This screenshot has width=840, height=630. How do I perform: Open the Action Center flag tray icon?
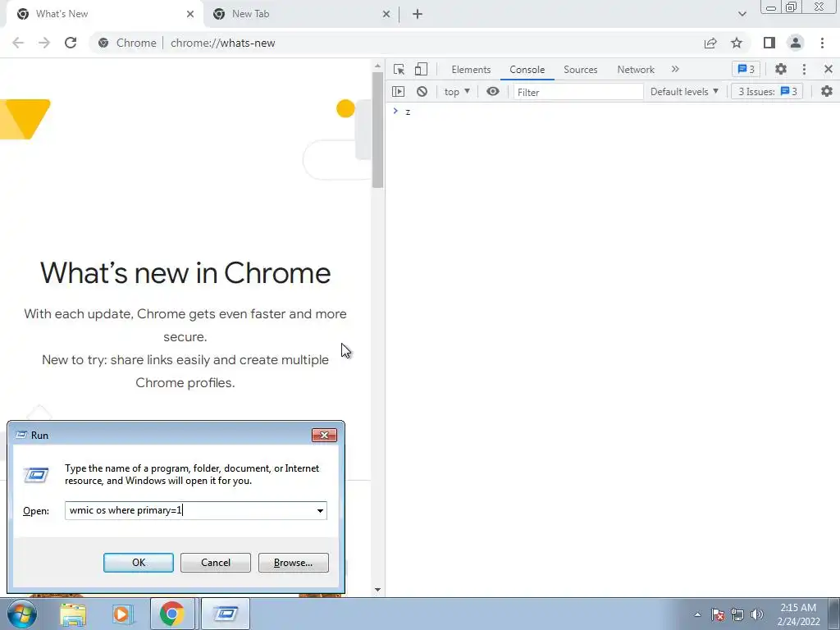(x=718, y=614)
